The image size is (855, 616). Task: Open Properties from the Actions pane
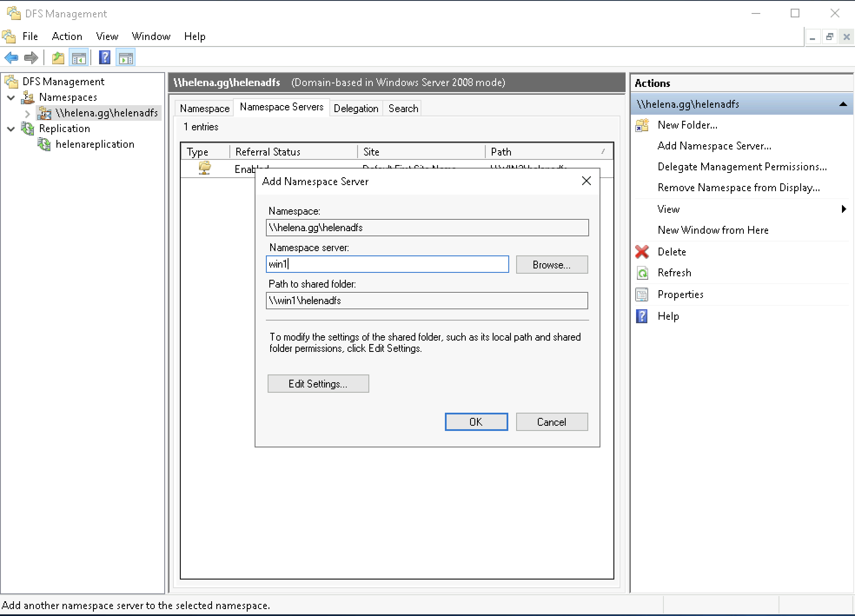click(680, 295)
